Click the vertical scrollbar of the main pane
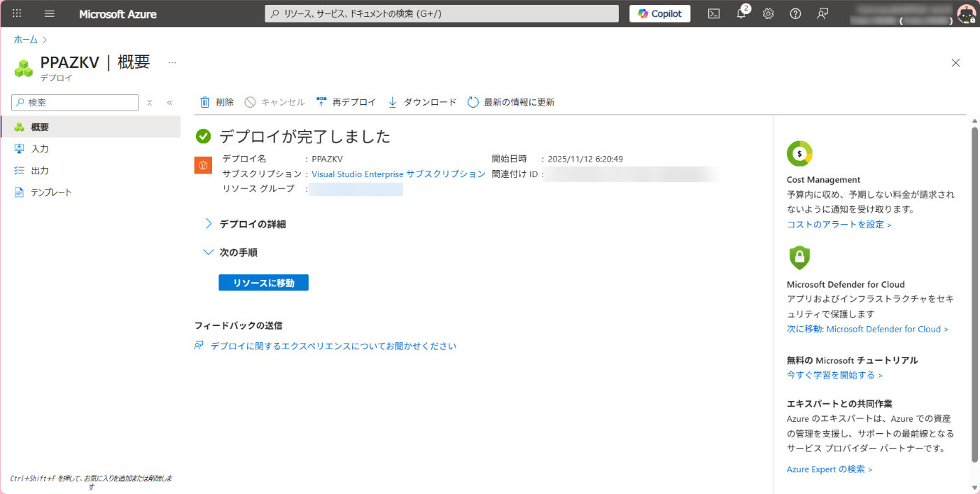The height and width of the screenshot is (494, 980). (x=974, y=294)
